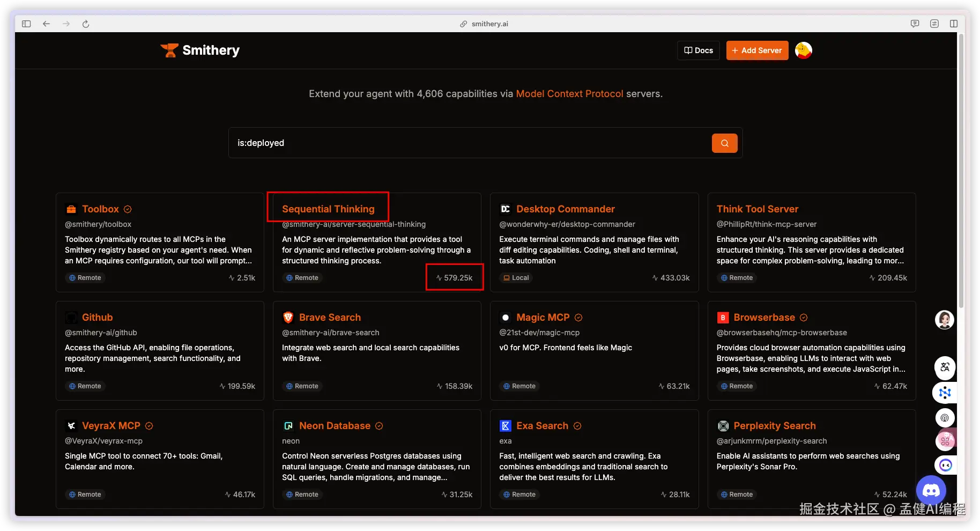Click the @arjunkmrm/perplexity-search handle
980x531 pixels.
[x=771, y=441]
